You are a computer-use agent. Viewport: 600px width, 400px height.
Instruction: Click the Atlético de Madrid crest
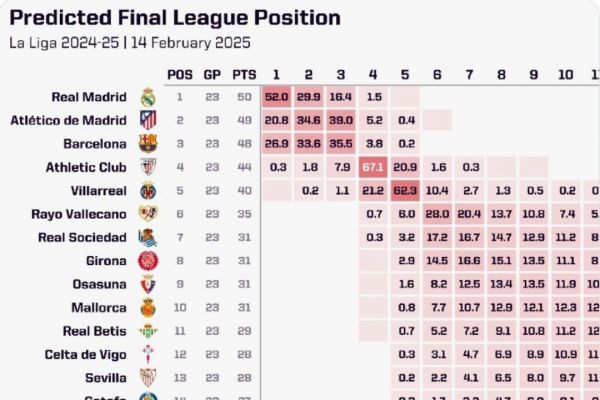(148, 120)
